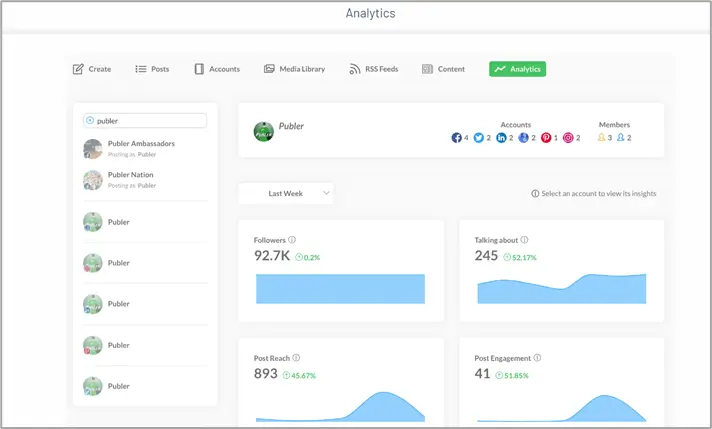Screen dimensions: 712x429
Task: Click the Analytics chart line icon
Action: point(500,69)
